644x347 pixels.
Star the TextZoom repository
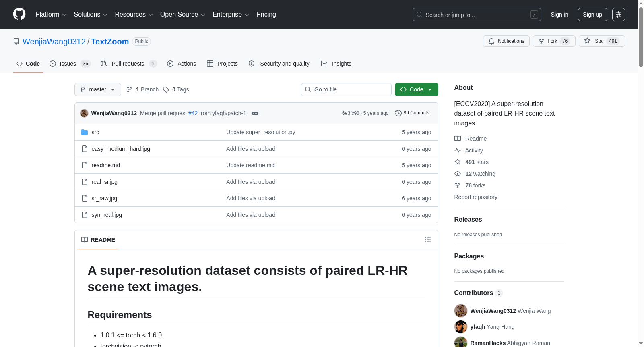tap(602, 41)
